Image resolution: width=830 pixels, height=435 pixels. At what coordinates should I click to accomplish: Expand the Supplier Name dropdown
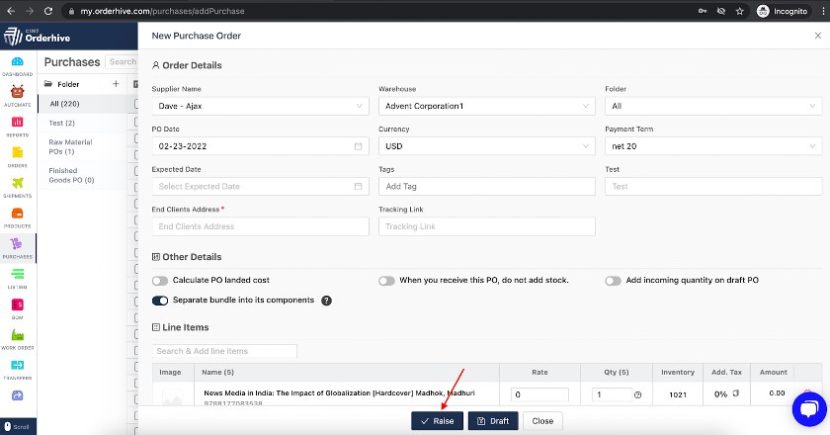click(260, 106)
